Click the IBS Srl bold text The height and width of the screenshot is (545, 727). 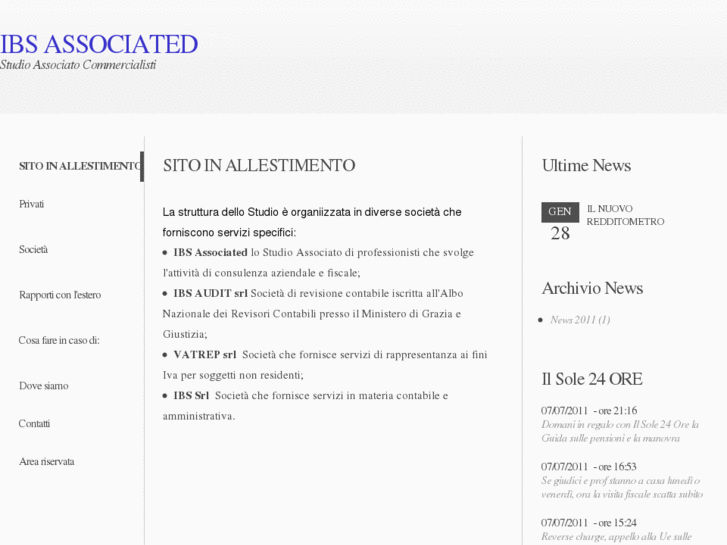pos(191,396)
